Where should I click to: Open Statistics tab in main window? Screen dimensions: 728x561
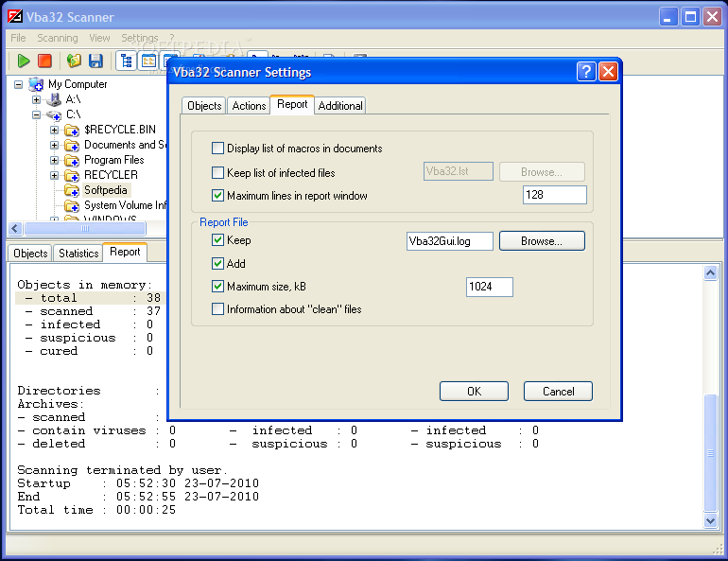point(78,254)
